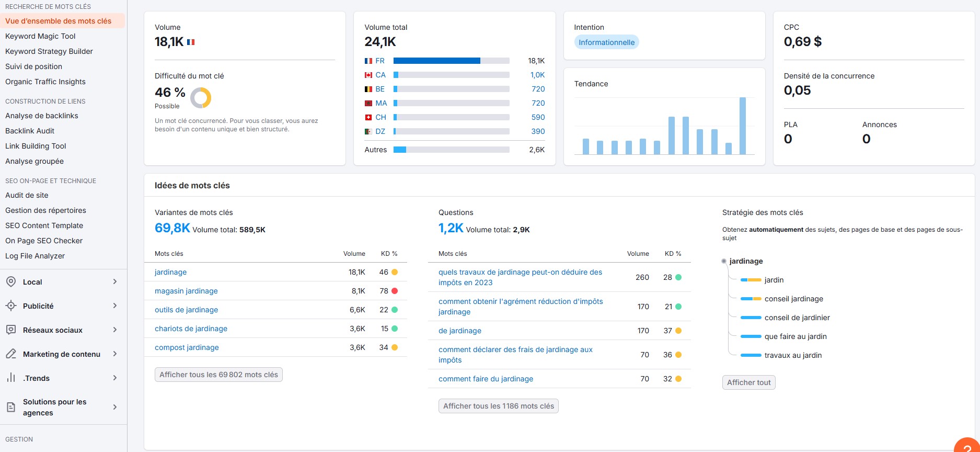Viewport: 980px width, 452px height.
Task: Click the CA flag in Volume total
Action: coord(368,75)
